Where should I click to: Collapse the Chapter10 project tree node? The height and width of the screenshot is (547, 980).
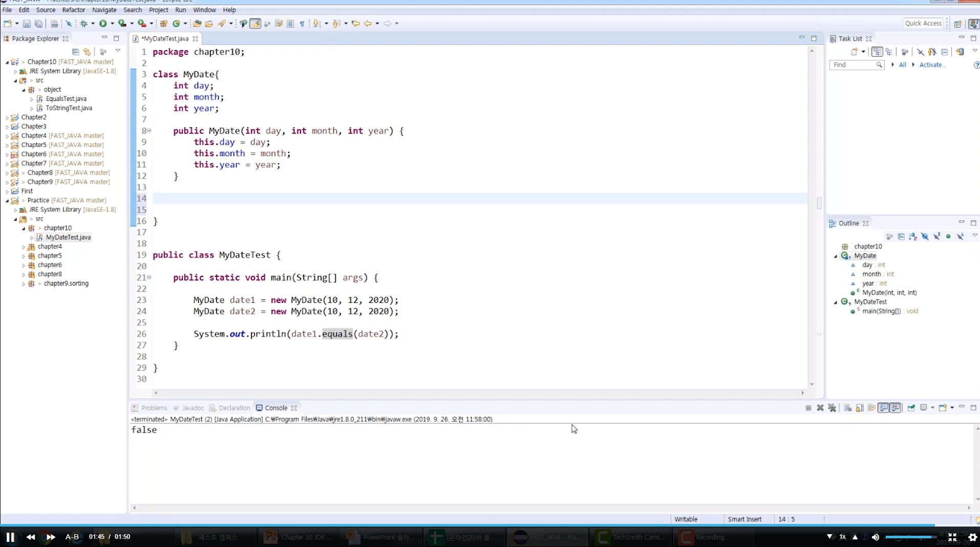[x=7, y=62]
